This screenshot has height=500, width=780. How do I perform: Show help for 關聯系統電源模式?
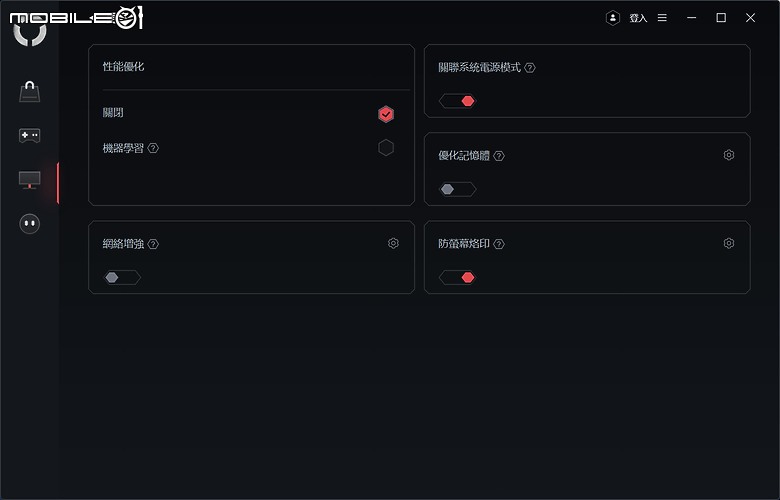tap(530, 68)
